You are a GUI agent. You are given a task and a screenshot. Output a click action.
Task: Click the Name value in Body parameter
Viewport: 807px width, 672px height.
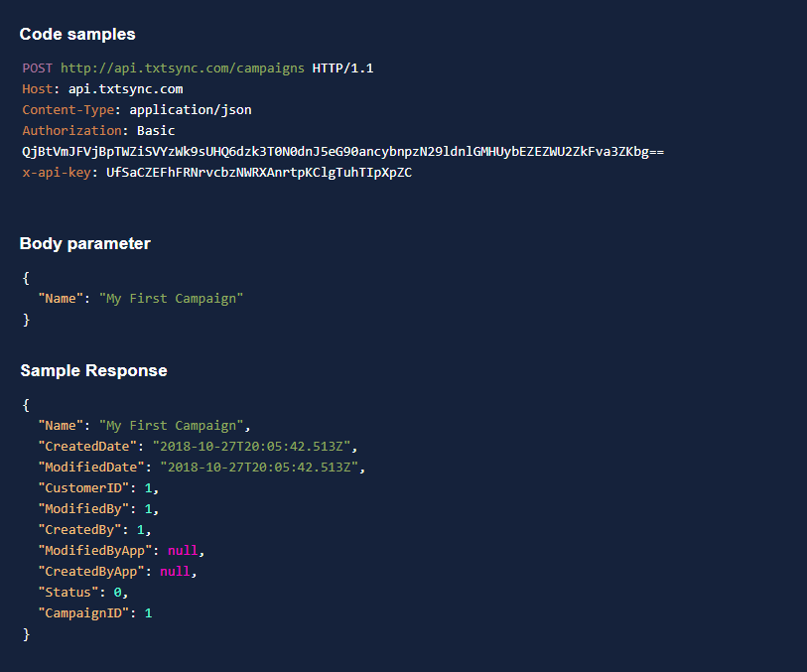tap(171, 299)
